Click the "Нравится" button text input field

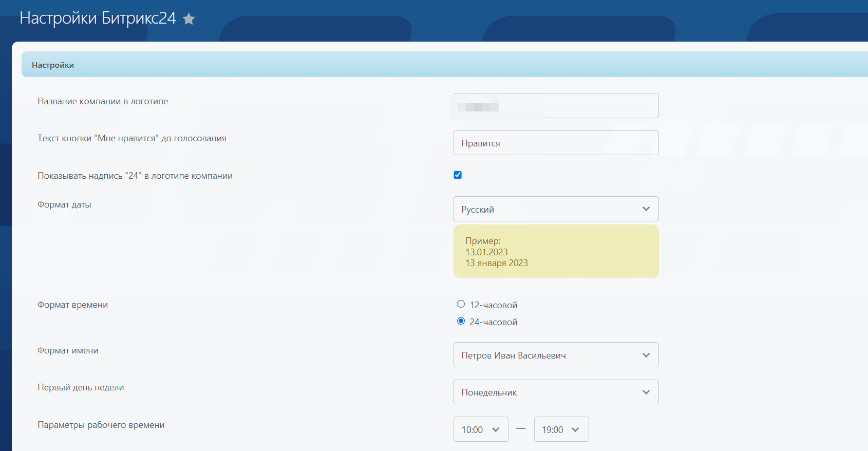(556, 143)
